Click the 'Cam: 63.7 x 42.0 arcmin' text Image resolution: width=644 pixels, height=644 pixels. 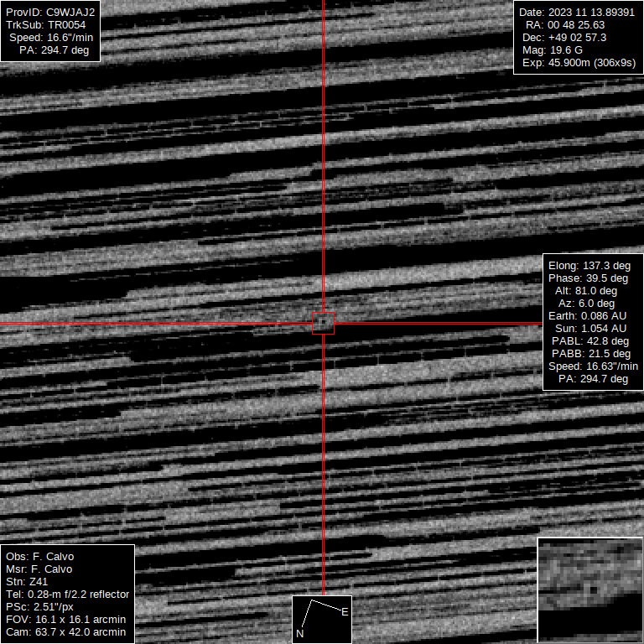click(x=65, y=632)
